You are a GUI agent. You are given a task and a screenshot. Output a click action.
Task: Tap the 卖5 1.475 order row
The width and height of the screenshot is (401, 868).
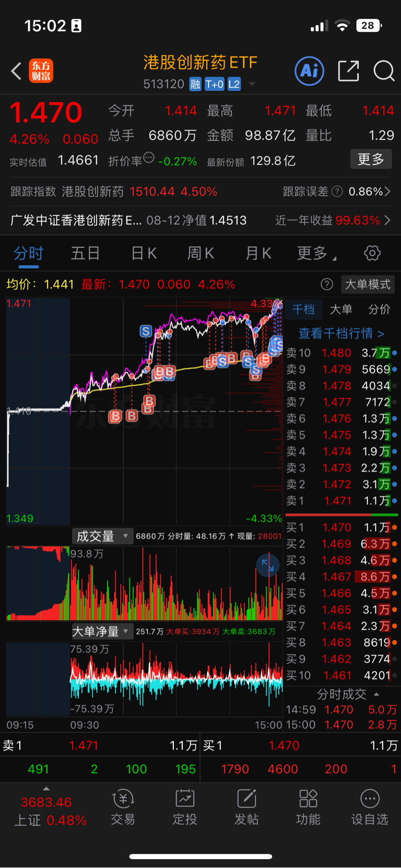click(341, 435)
